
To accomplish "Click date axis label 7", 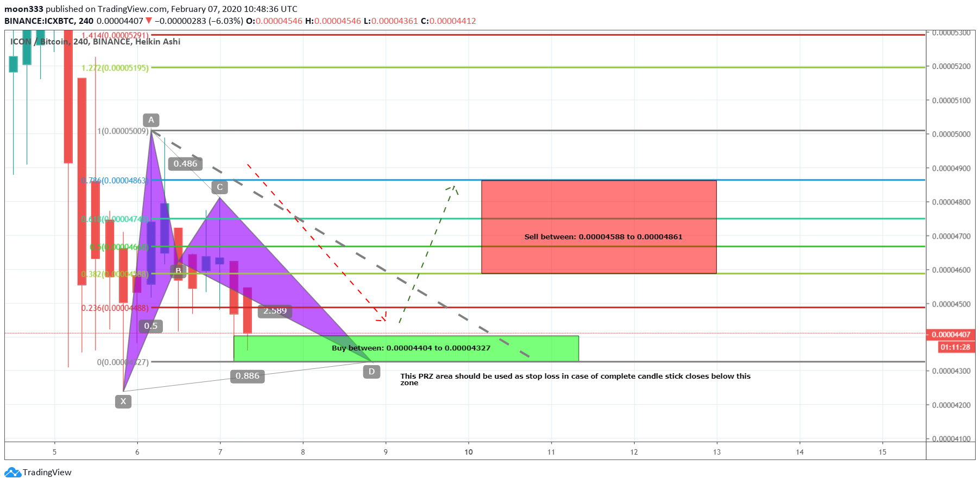I will click(220, 452).
